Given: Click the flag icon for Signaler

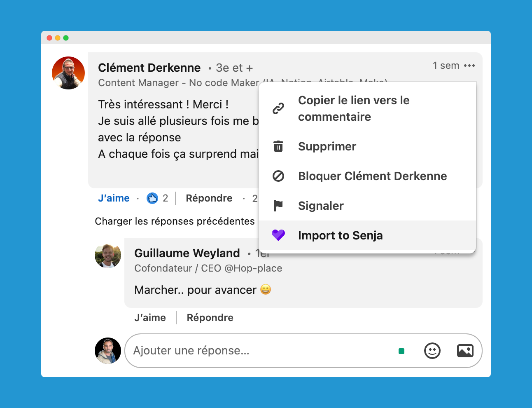Looking at the screenshot, I should [278, 205].
